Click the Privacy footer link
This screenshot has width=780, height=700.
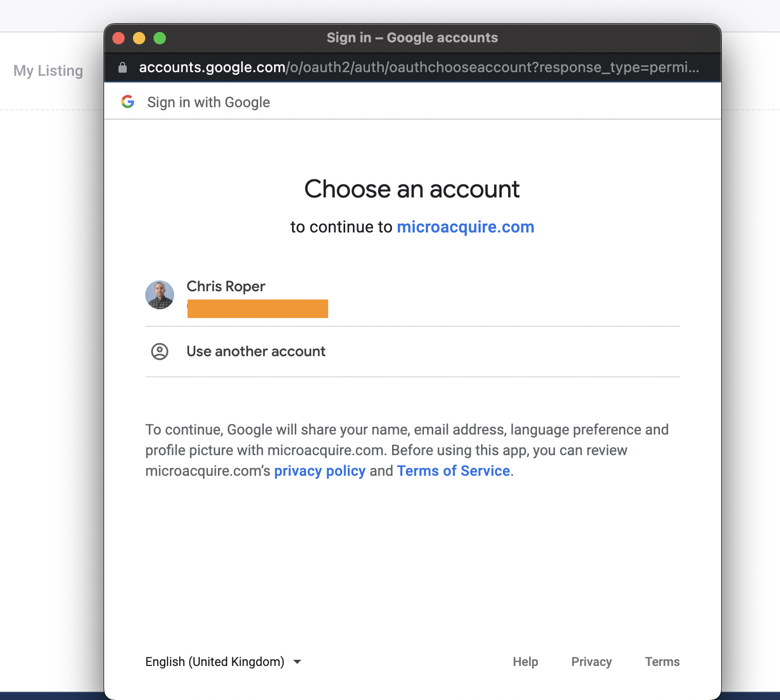pyautogui.click(x=591, y=662)
